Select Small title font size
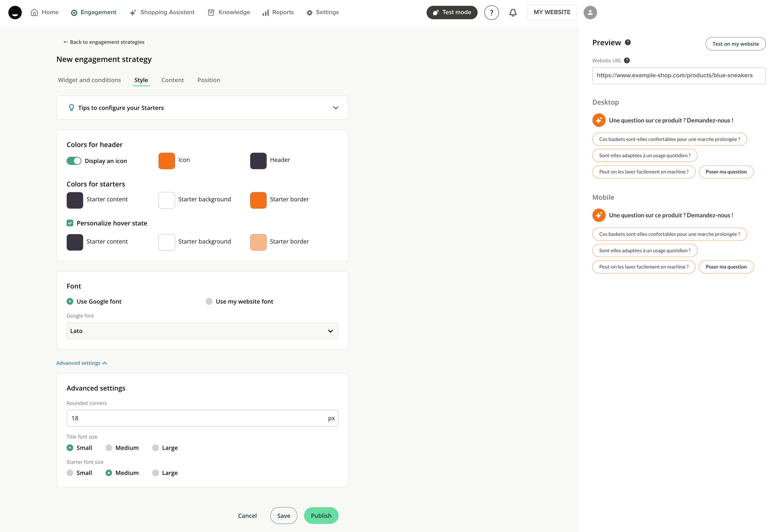This screenshot has height=532, width=778. click(70, 448)
